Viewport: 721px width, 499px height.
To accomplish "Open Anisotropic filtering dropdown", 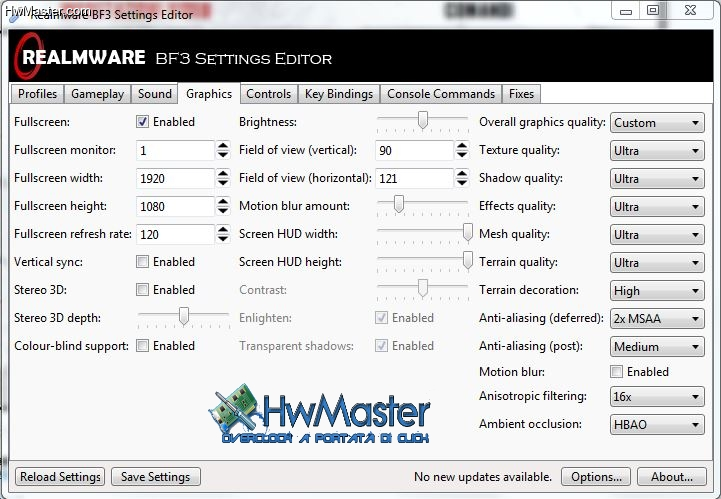I will (x=657, y=396).
